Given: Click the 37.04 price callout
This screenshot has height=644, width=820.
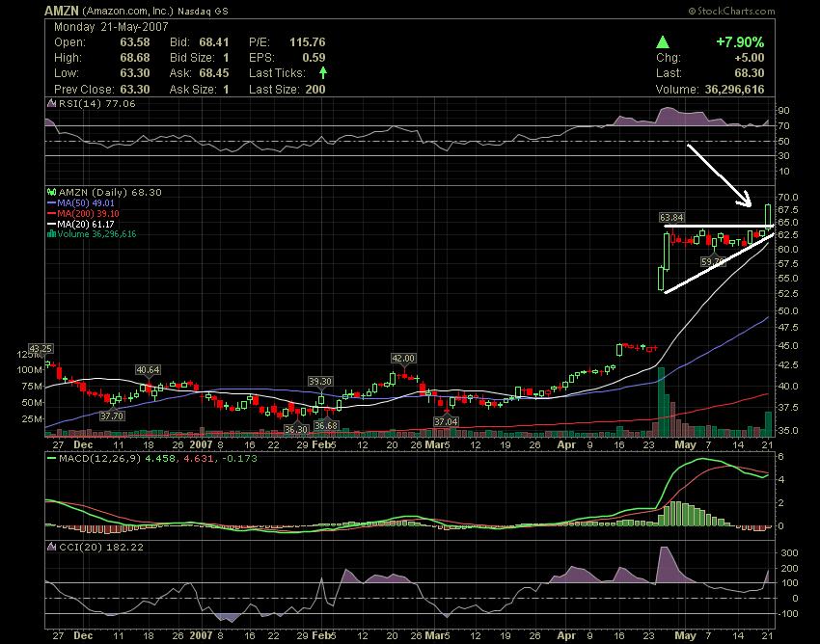Looking at the screenshot, I should [x=446, y=421].
